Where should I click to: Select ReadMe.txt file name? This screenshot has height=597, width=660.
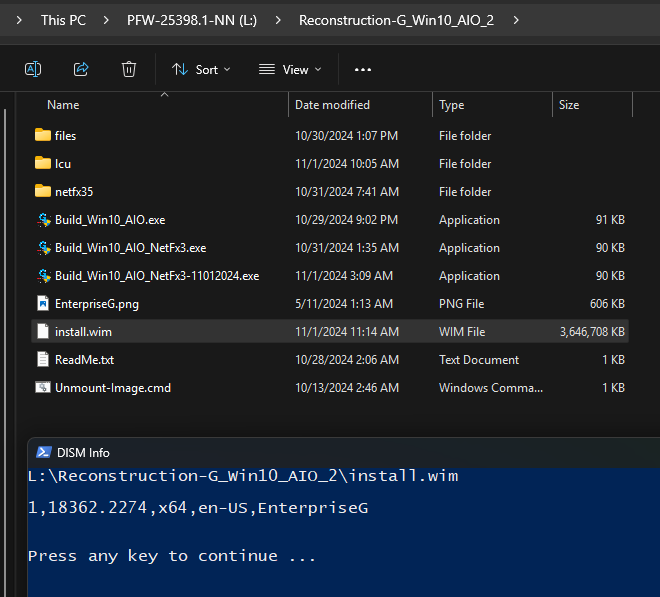click(x=84, y=360)
